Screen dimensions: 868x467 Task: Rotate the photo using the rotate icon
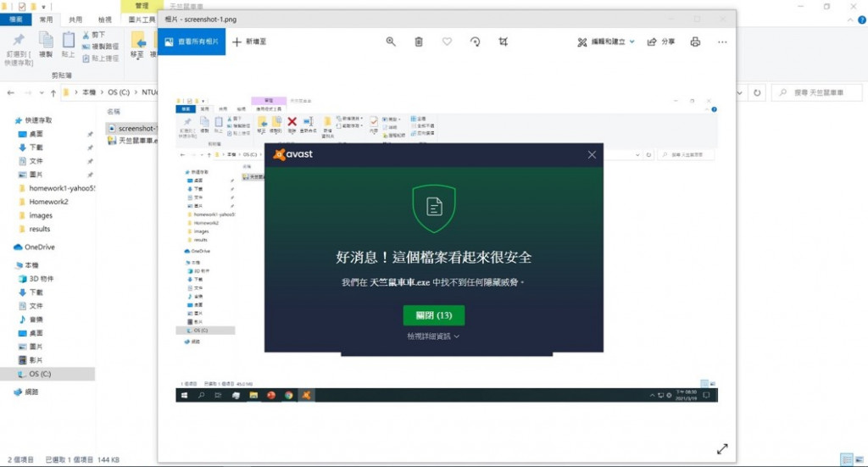pyautogui.click(x=475, y=42)
